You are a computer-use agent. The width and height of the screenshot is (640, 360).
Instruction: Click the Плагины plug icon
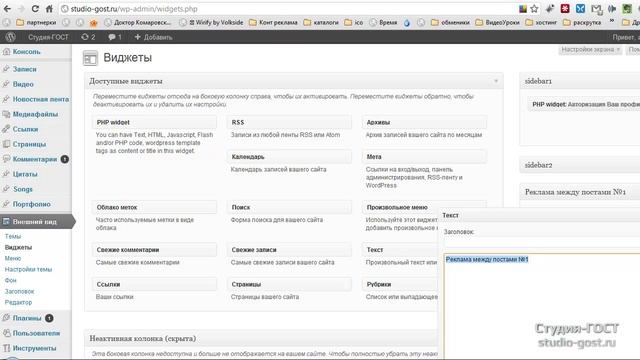[6, 318]
